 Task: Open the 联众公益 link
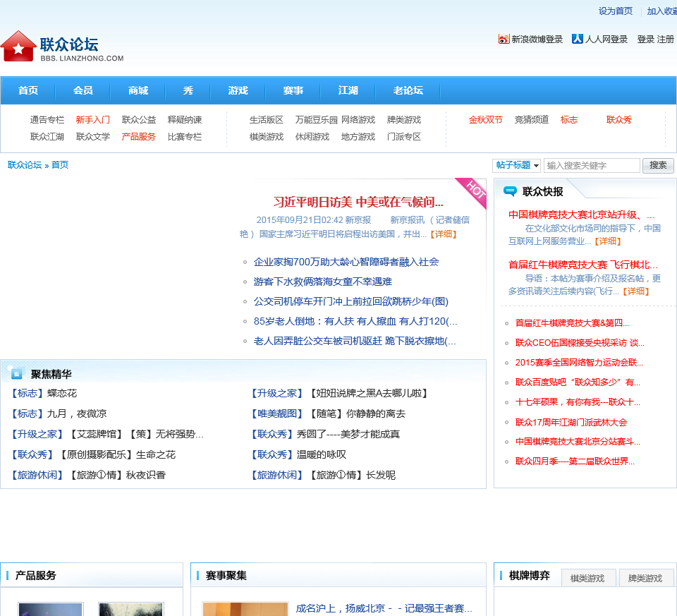point(139,120)
